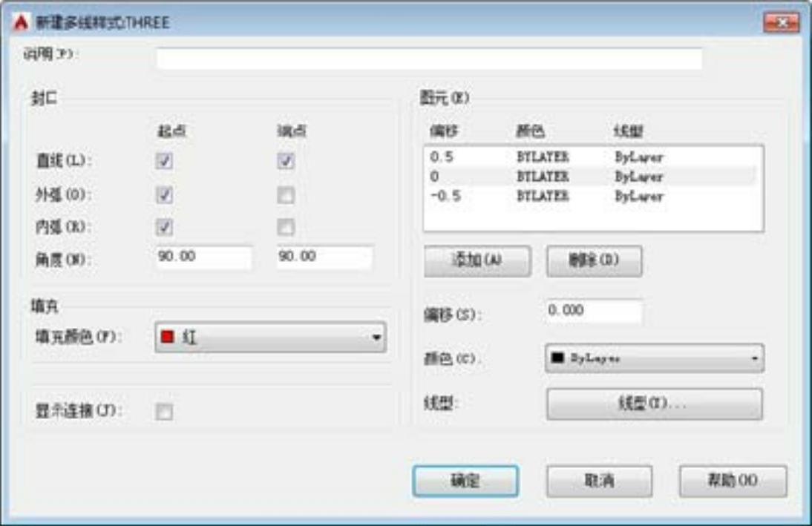This screenshot has height=526, width=812.
Task: Click the end point angle field 90.00
Action: [x=324, y=257]
